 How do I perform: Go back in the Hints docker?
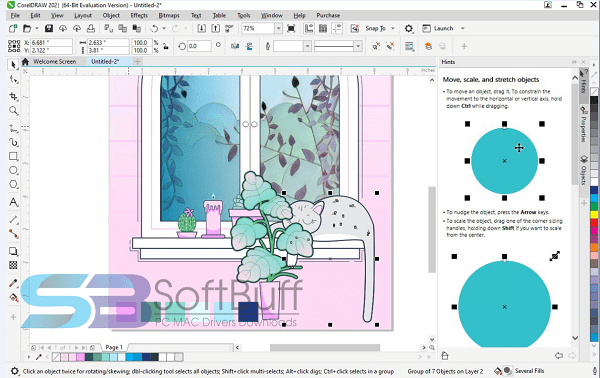[559, 356]
